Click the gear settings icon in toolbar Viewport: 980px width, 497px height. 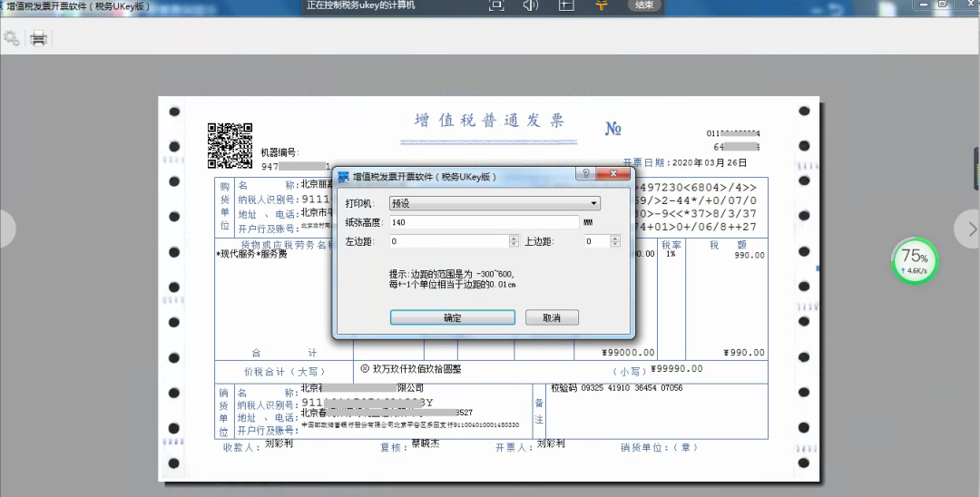[12, 38]
